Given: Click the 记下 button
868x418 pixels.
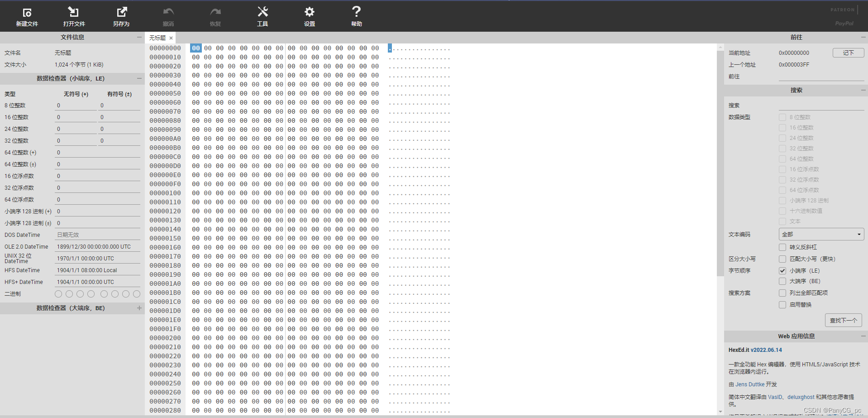Looking at the screenshot, I should (848, 53).
